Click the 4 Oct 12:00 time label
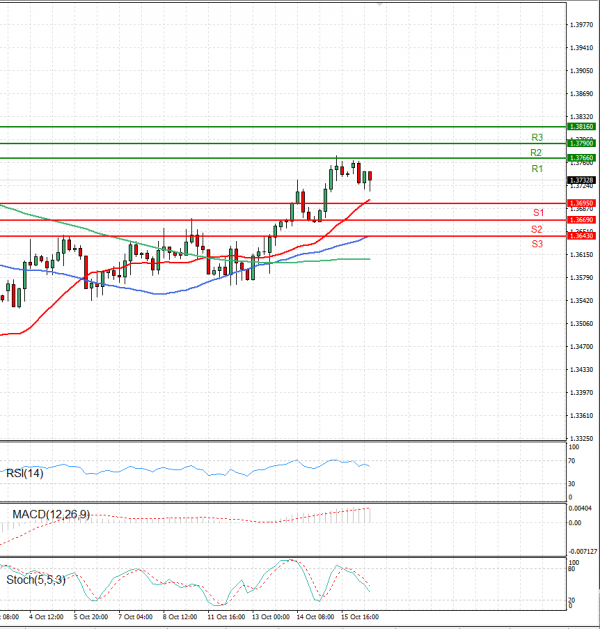600x629 pixels. [47, 617]
